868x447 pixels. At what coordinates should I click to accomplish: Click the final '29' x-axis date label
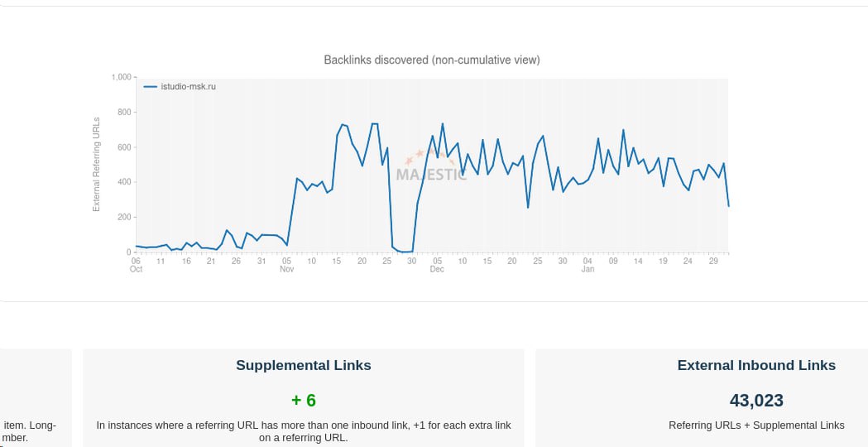coord(713,262)
